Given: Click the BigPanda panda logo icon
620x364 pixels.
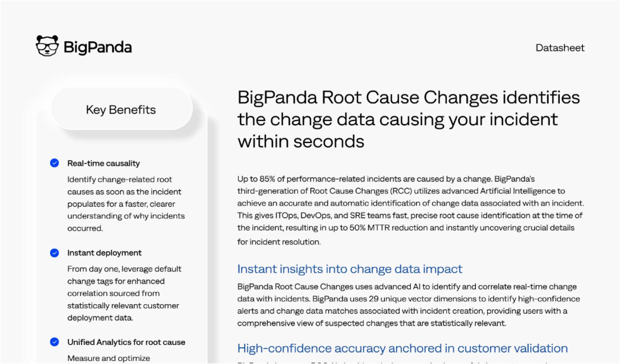Looking at the screenshot, I should point(47,46).
